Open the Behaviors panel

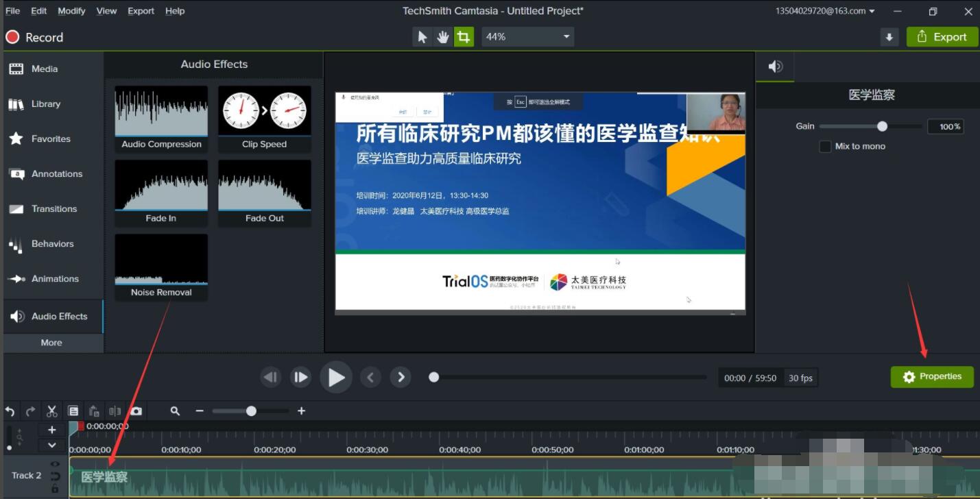coord(52,243)
